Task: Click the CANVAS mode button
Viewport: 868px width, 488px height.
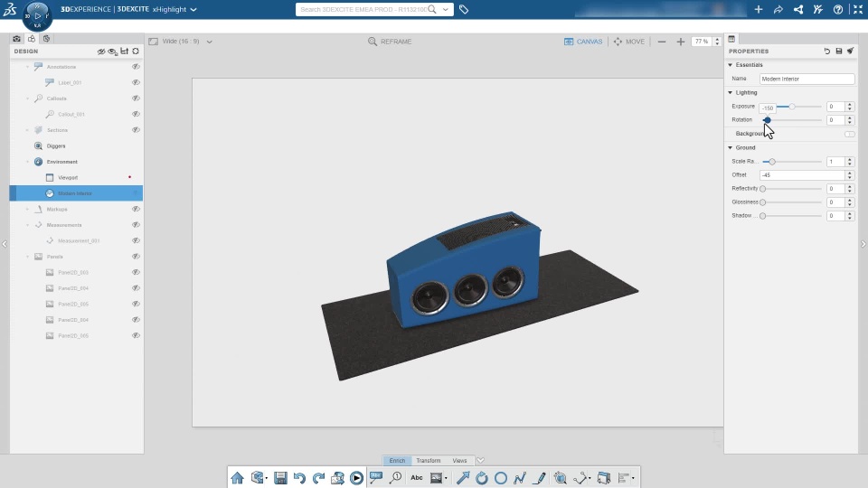Action: 583,42
